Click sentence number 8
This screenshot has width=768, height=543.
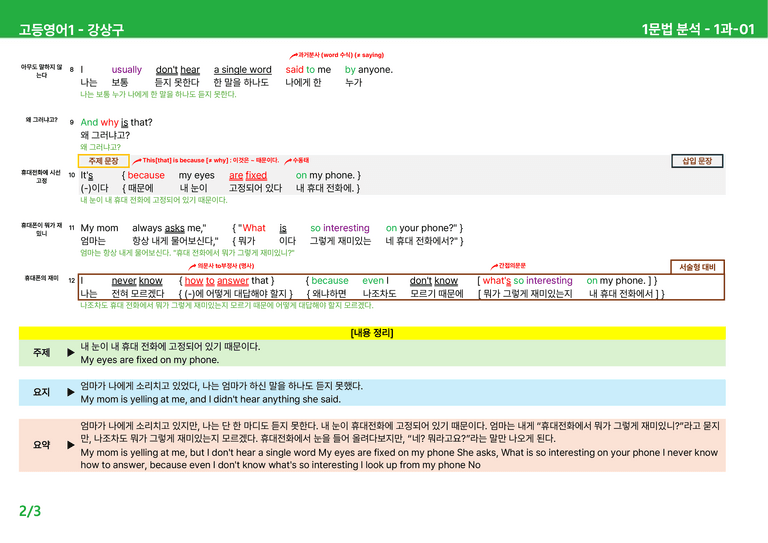(72, 70)
